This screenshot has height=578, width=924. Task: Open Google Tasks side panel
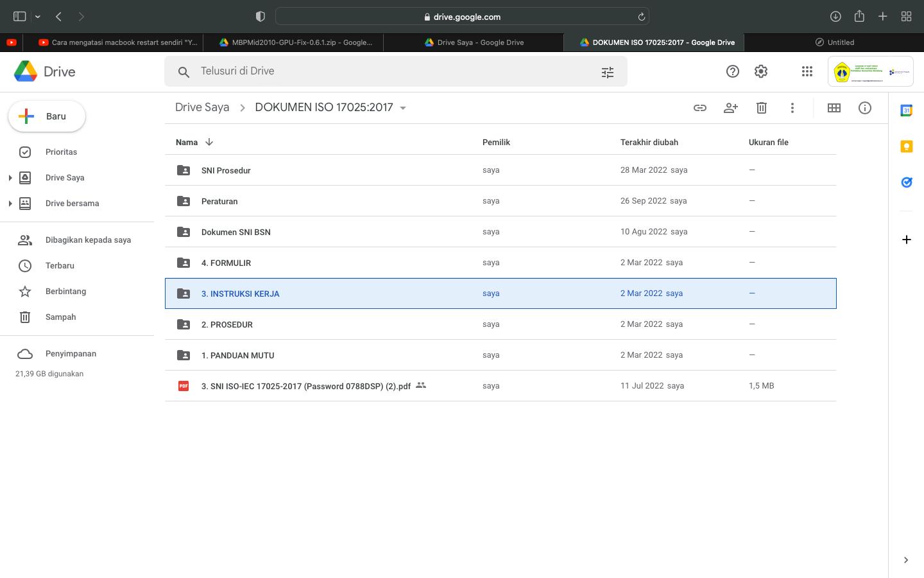pyautogui.click(x=907, y=182)
